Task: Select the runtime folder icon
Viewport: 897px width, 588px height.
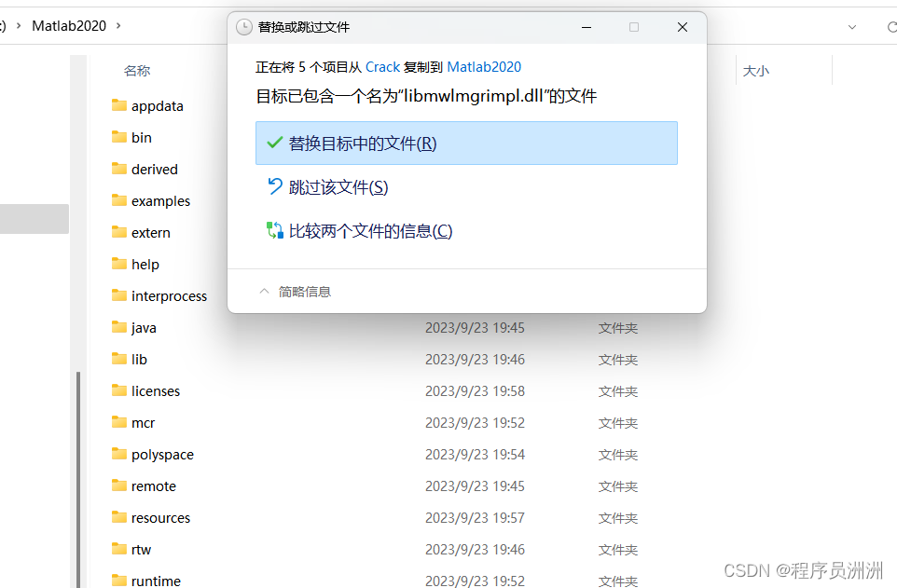Action: coord(119,581)
